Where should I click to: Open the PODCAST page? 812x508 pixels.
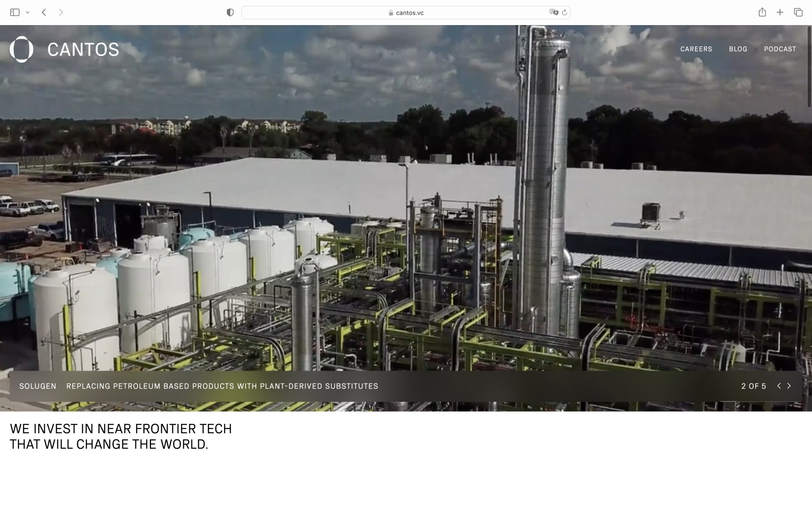click(x=780, y=49)
